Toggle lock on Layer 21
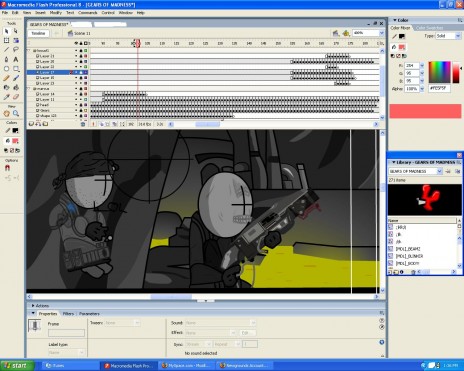This screenshot has width=464, height=371. tap(81, 56)
